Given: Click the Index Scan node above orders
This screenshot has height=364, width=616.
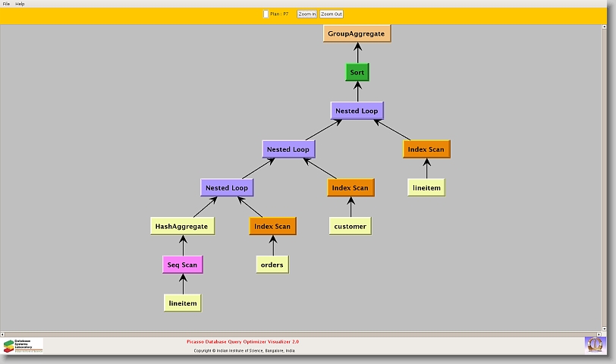Looking at the screenshot, I should [x=272, y=226].
